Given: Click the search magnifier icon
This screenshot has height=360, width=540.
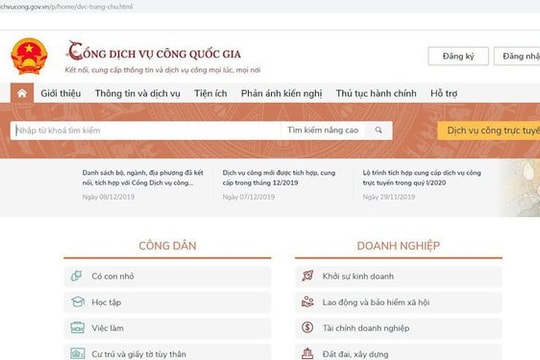Looking at the screenshot, I should pos(378,130).
